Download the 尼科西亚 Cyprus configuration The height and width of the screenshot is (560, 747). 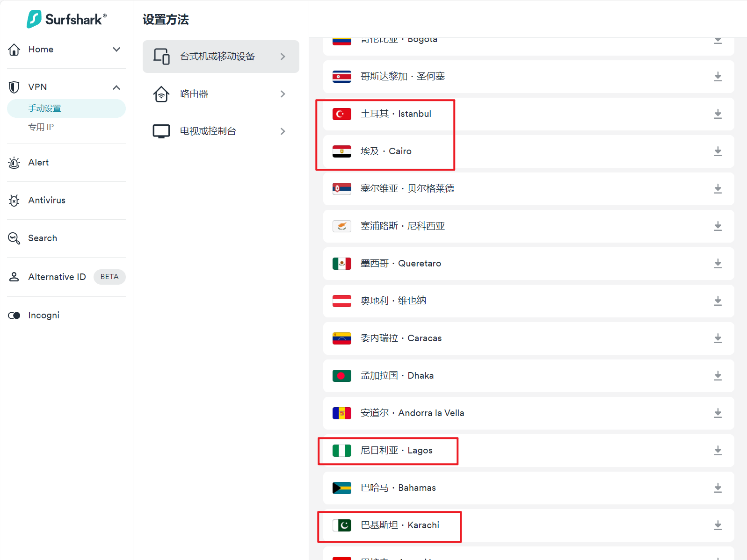718,226
